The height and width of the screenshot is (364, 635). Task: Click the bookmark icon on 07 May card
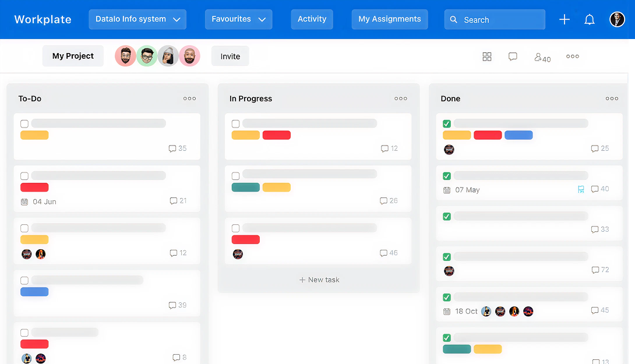tap(581, 189)
